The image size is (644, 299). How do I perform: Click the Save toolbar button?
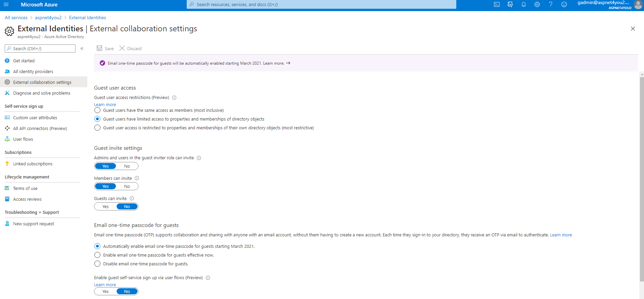(x=105, y=48)
